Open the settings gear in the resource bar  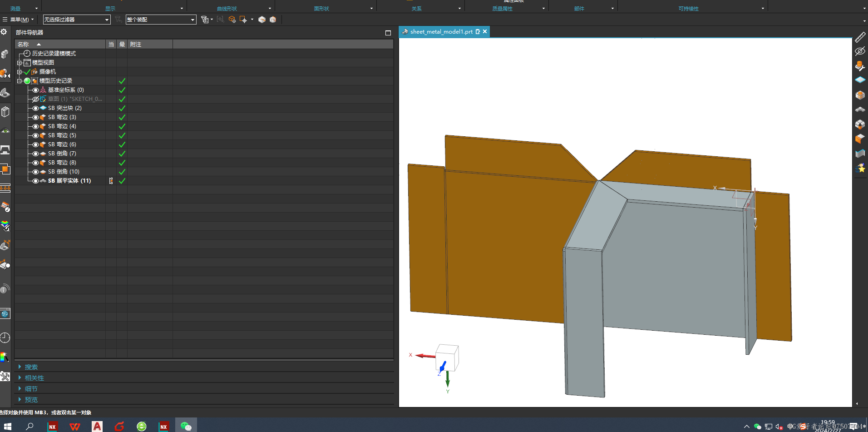(x=4, y=32)
